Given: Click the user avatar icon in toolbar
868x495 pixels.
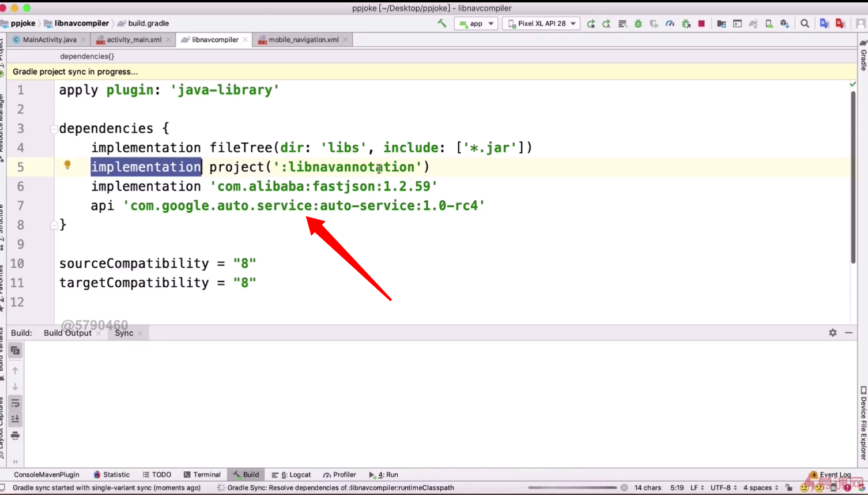Looking at the screenshot, I should (861, 24).
